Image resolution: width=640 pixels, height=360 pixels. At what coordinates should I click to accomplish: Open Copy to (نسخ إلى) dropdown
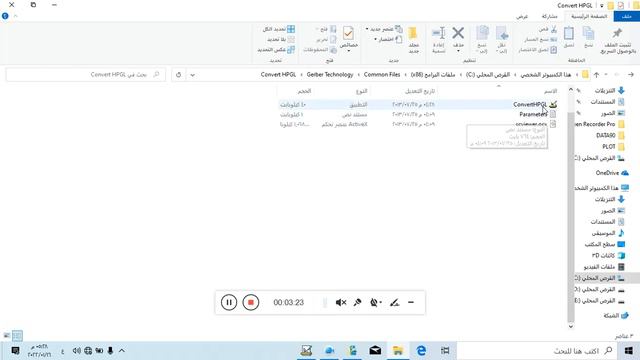coord(482,40)
